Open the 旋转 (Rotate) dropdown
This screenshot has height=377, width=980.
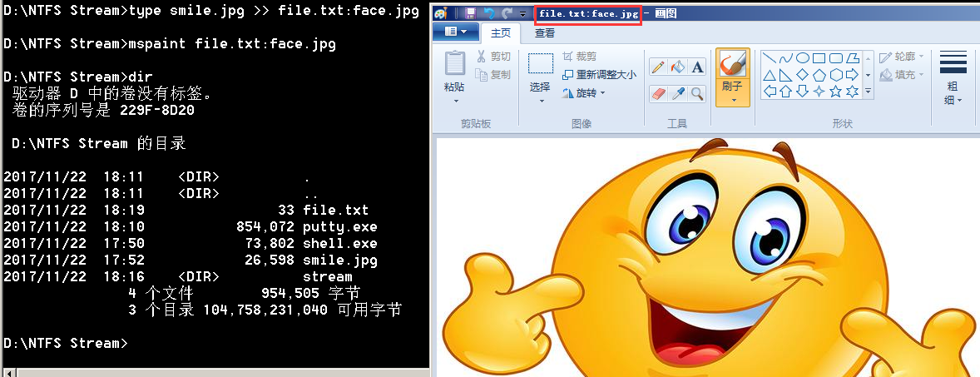point(584,93)
